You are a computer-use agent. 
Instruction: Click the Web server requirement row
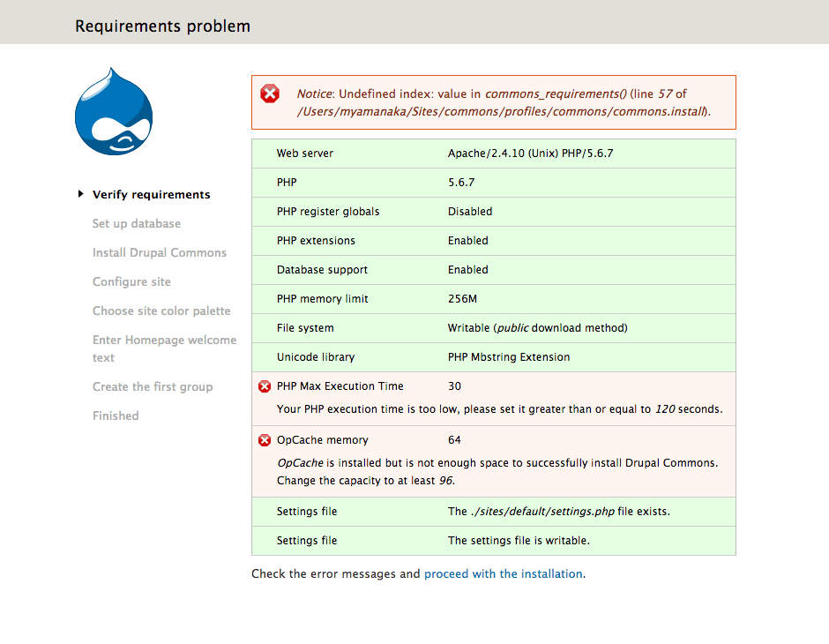click(x=493, y=154)
